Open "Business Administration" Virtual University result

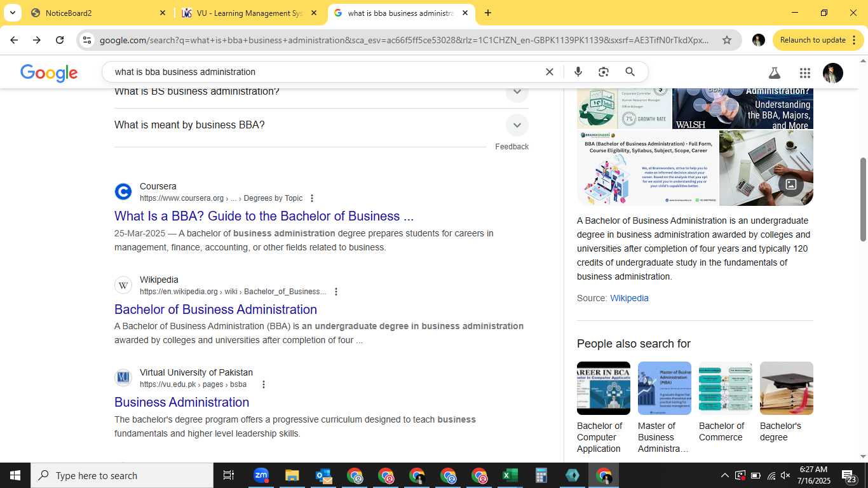click(x=182, y=402)
